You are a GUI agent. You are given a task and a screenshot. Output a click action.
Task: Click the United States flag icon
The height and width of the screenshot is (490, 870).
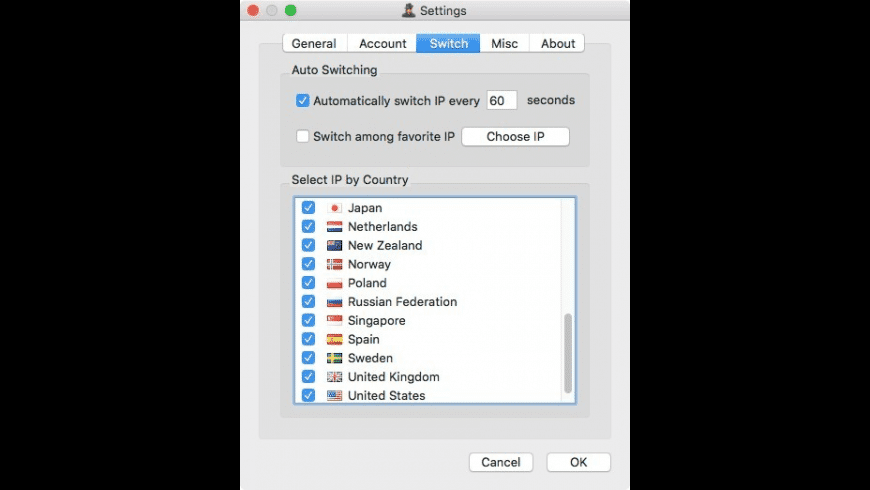(x=334, y=396)
